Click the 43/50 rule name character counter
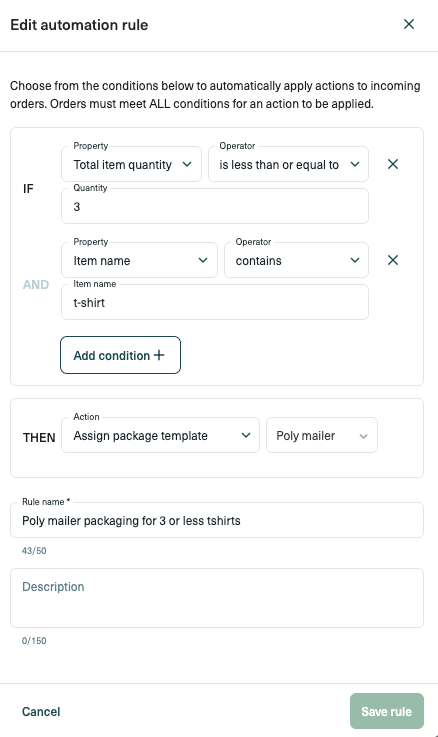Image resolution: width=438 pixels, height=737 pixels. click(34, 551)
